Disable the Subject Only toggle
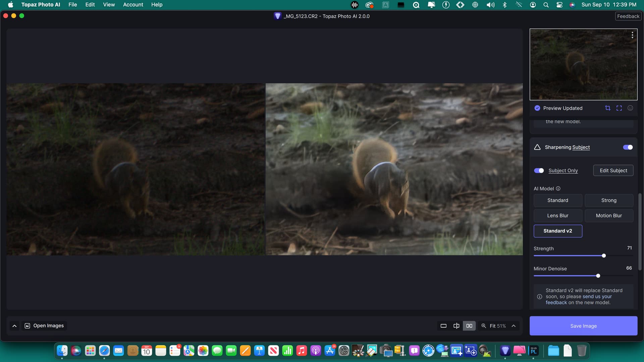Image resolution: width=644 pixels, height=362 pixels. (539, 171)
